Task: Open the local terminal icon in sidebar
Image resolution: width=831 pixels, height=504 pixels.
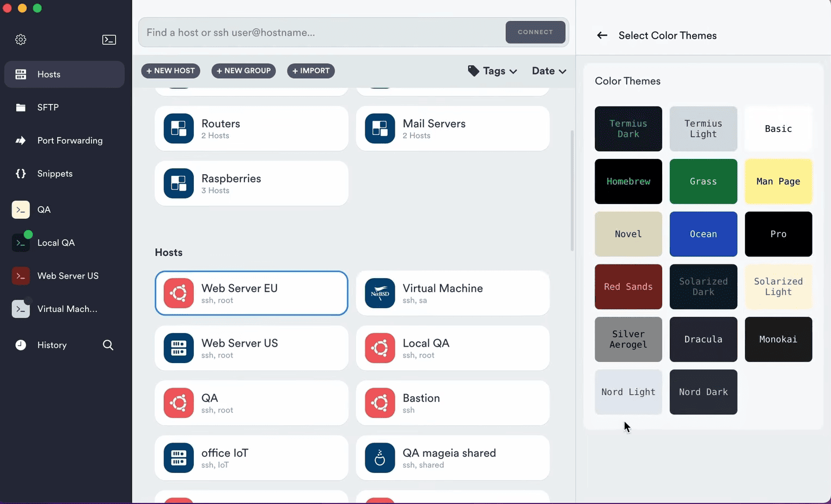Action: (109, 40)
